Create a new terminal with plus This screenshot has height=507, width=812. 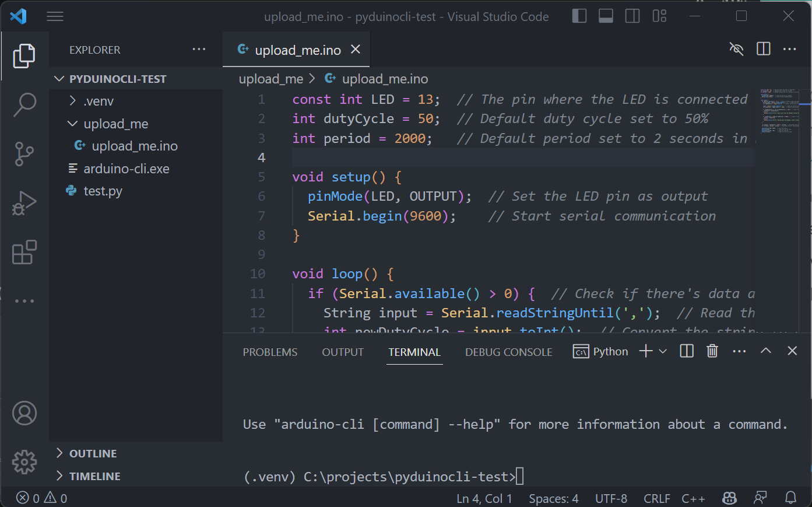(x=646, y=351)
